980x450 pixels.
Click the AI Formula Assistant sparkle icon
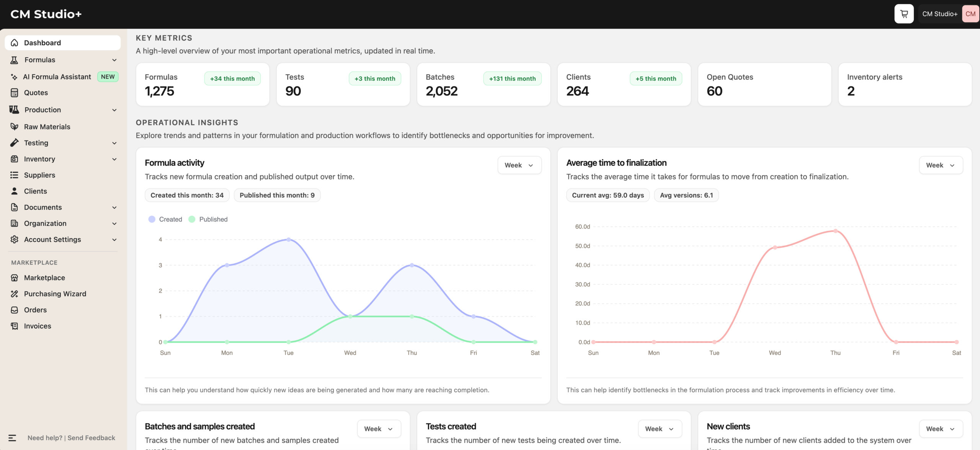(x=14, y=77)
